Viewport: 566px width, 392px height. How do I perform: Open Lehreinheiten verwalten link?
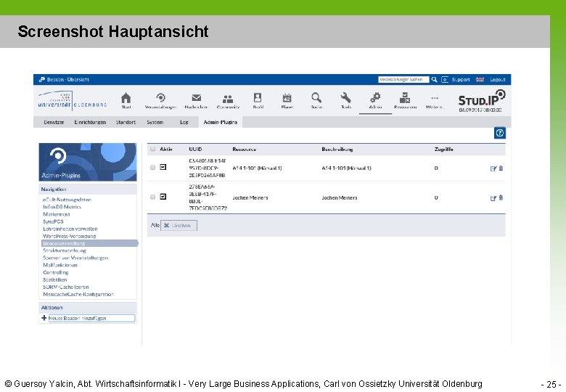(70, 229)
